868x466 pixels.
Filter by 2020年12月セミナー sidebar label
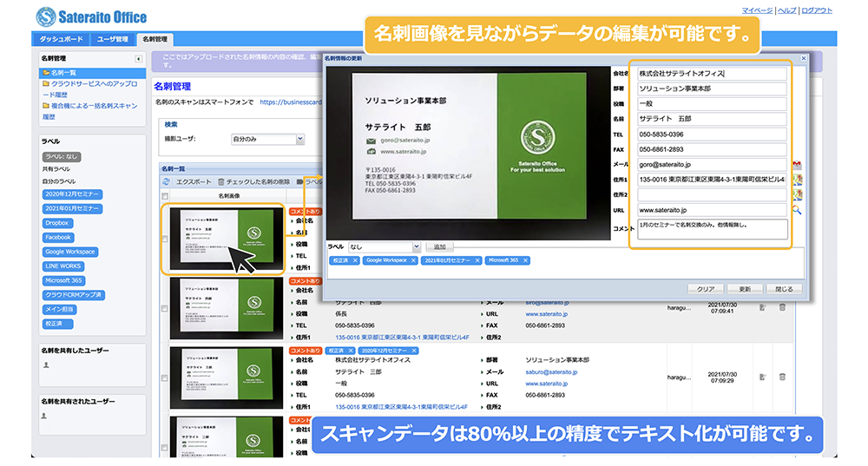click(73, 194)
